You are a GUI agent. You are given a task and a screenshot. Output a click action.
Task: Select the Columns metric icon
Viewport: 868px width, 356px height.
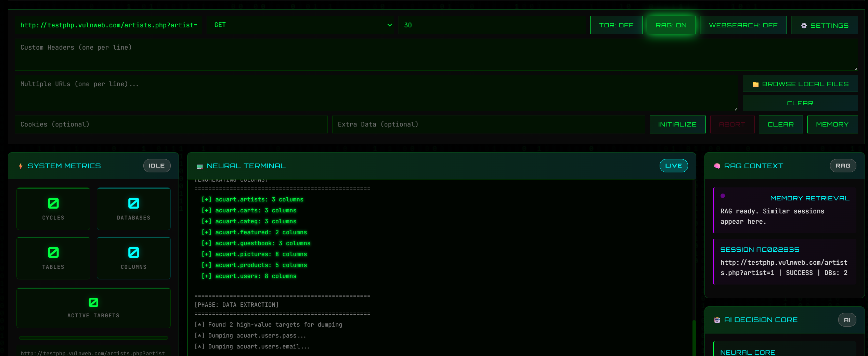(x=133, y=253)
